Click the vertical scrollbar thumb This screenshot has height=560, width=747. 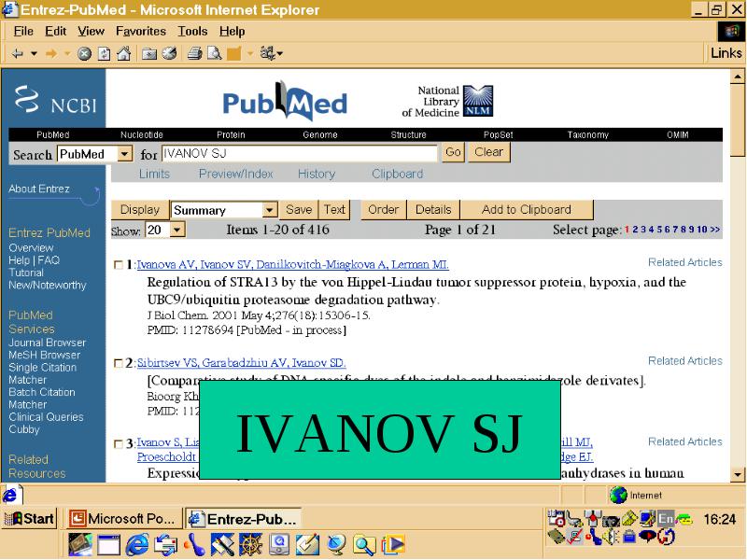click(738, 120)
